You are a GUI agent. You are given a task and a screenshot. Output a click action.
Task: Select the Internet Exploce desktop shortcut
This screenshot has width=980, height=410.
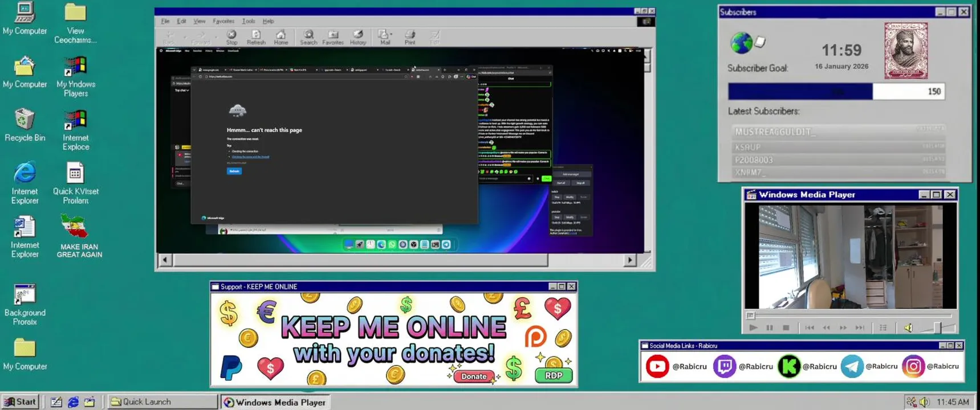pos(76,130)
